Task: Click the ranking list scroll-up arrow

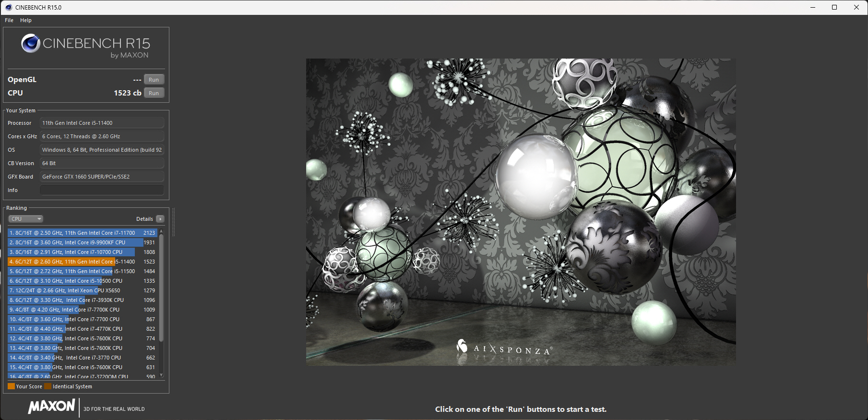Action: pyautogui.click(x=161, y=232)
